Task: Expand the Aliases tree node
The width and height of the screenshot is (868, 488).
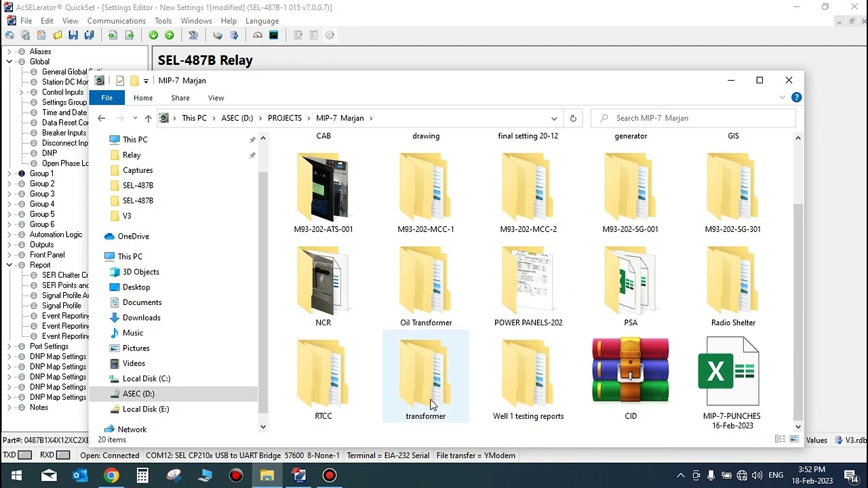Action: coord(9,52)
